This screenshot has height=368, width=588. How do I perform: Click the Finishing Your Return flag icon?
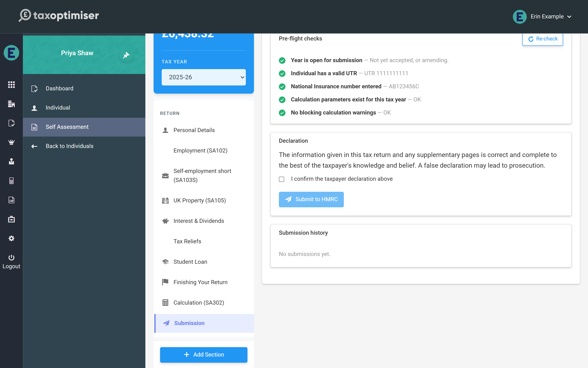coord(165,282)
